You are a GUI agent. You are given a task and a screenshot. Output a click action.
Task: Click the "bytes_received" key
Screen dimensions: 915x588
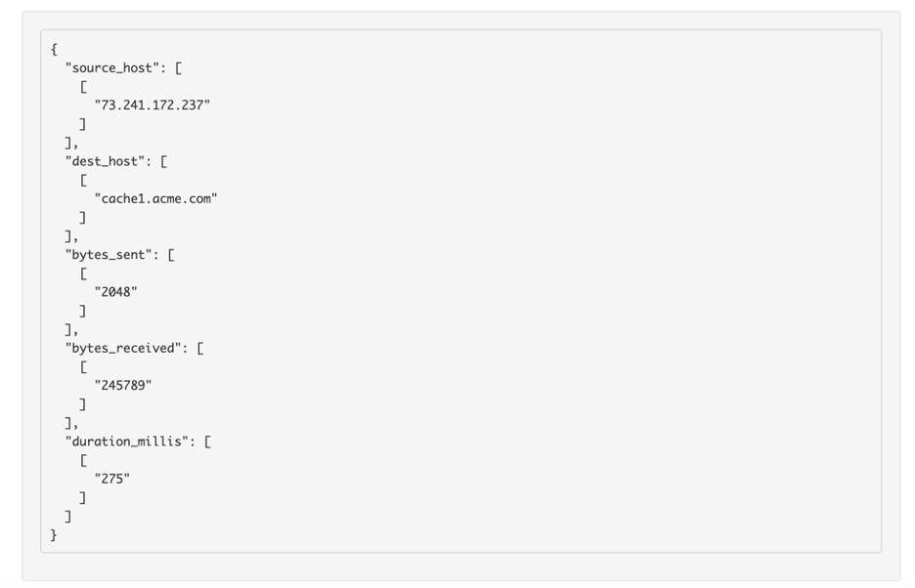tap(123, 349)
